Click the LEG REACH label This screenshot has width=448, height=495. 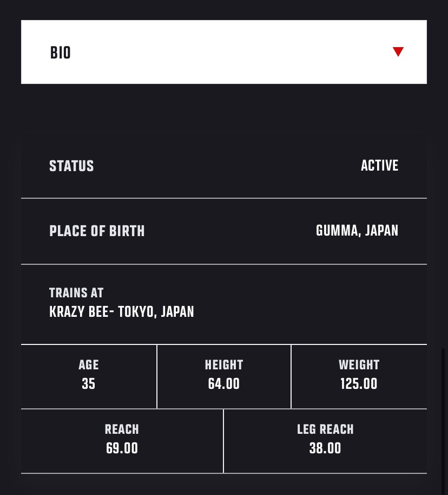click(x=325, y=429)
